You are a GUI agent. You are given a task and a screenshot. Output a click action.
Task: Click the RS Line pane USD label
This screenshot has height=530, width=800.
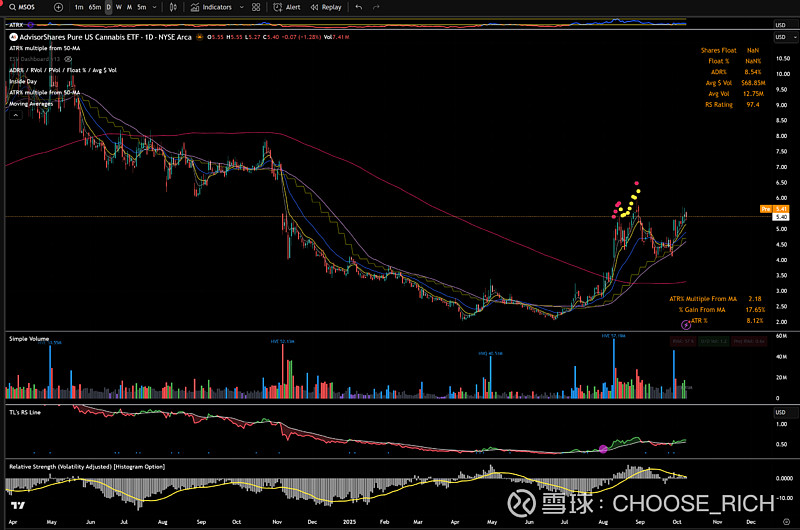click(781, 412)
